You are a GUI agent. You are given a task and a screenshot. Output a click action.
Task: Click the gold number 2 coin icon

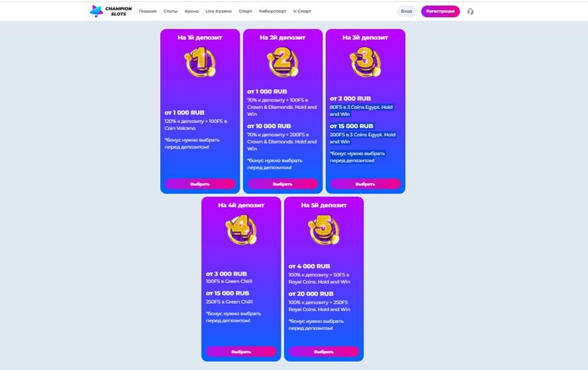[x=283, y=62]
